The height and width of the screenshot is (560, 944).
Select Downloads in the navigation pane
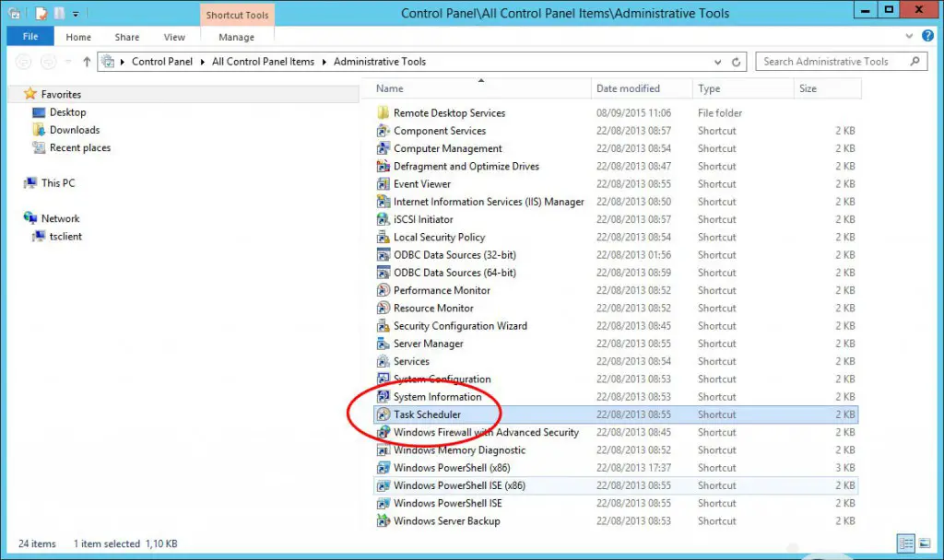point(75,130)
